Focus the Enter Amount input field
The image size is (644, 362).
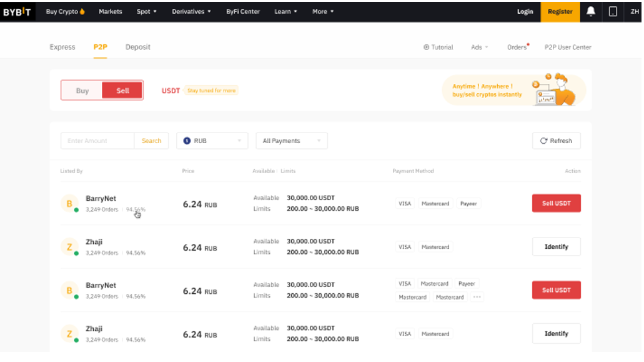tap(98, 141)
